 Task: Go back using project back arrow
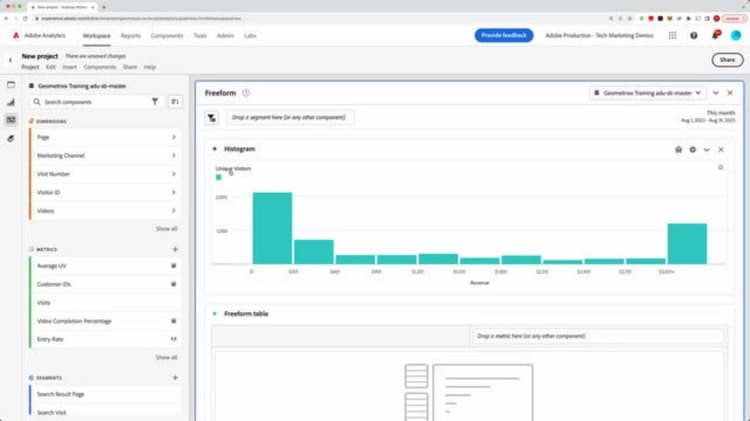10,60
